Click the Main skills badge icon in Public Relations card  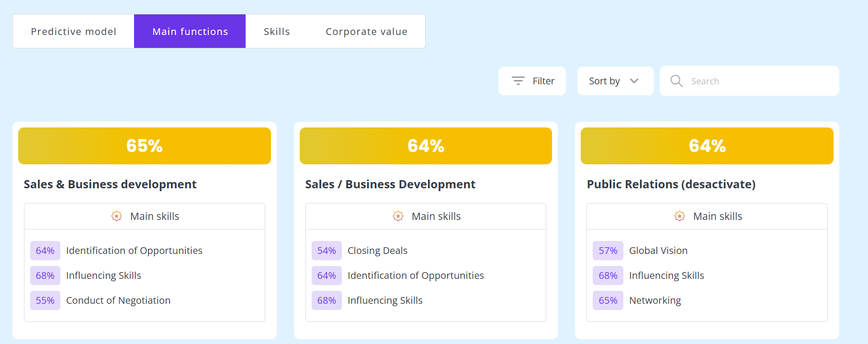coord(680,216)
